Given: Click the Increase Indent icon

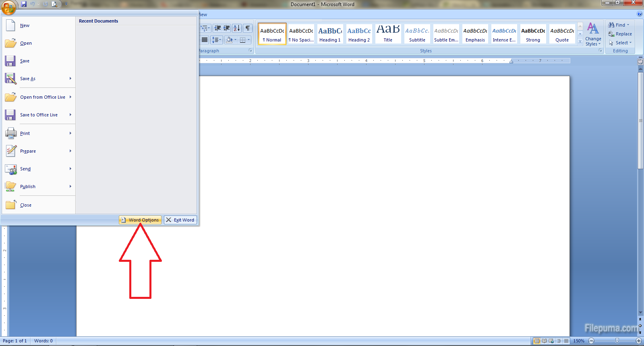Looking at the screenshot, I should coord(227,28).
